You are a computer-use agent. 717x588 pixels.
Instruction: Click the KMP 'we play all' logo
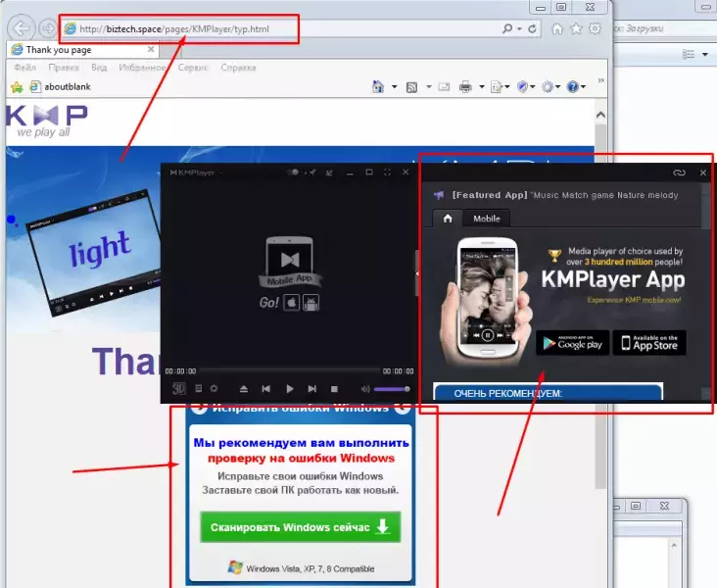[x=46, y=121]
